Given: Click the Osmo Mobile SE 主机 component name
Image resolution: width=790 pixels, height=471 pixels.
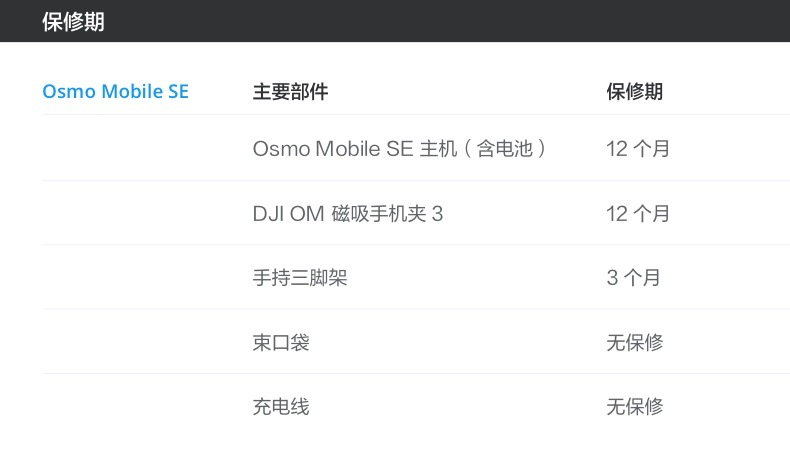Looking at the screenshot, I should point(399,149).
